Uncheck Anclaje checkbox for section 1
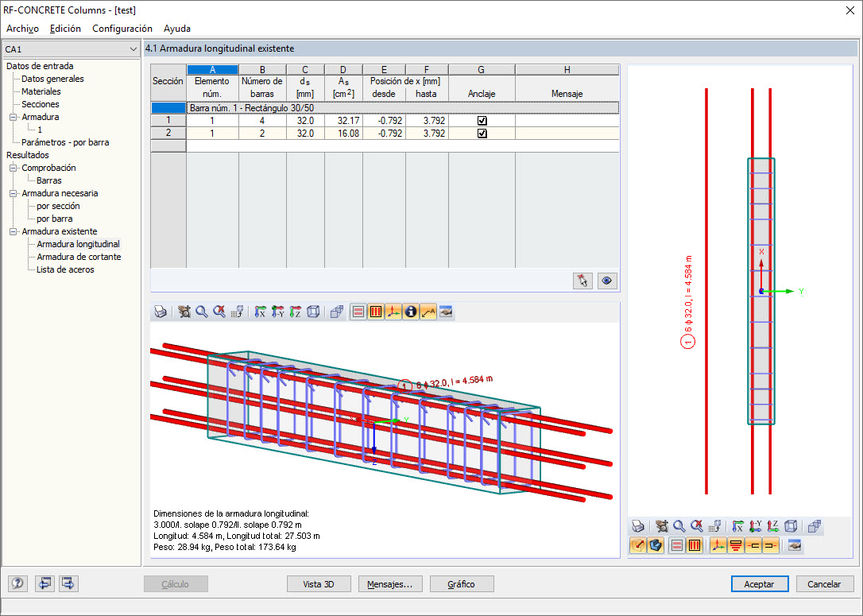The image size is (863, 616). pyautogui.click(x=482, y=121)
